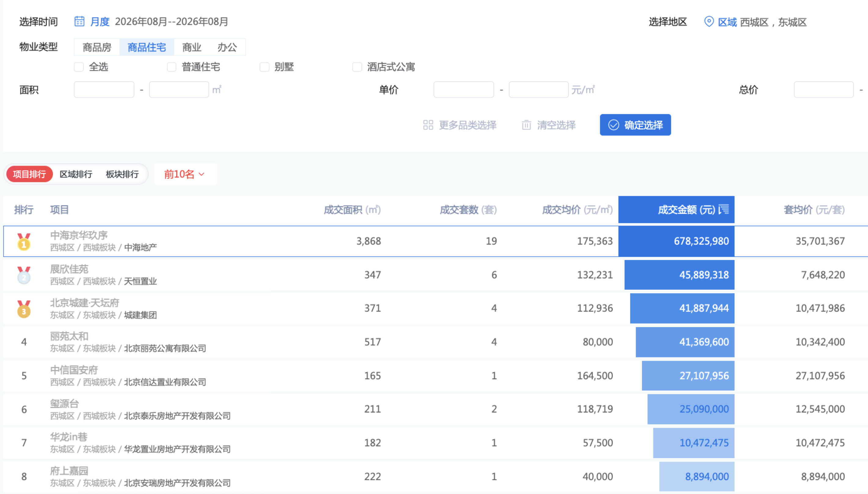This screenshot has height=494, width=868.
Task: Switch to the 区域排行 tab
Action: pyautogui.click(x=76, y=174)
